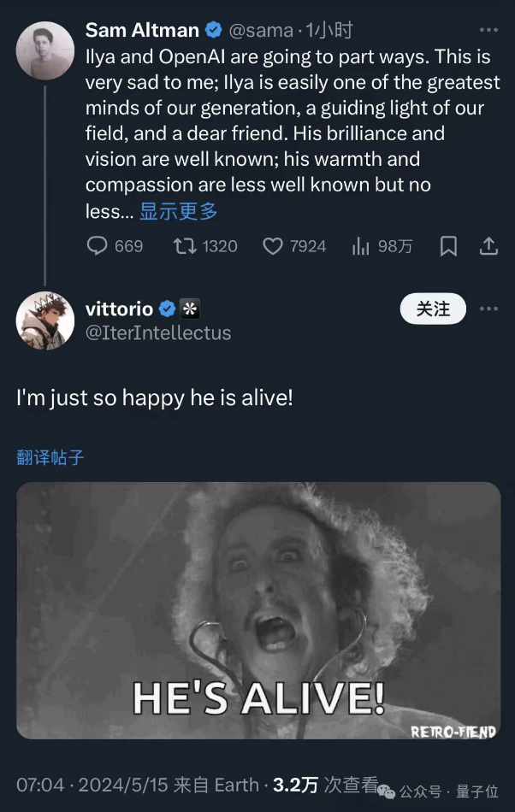Click the share upload icon on tweet

[x=488, y=246]
